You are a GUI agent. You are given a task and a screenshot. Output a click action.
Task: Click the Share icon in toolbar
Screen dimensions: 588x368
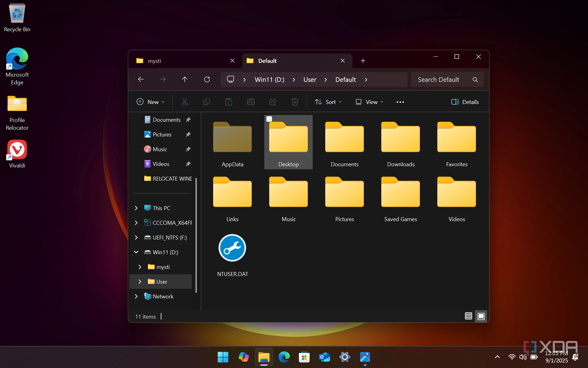[273, 102]
